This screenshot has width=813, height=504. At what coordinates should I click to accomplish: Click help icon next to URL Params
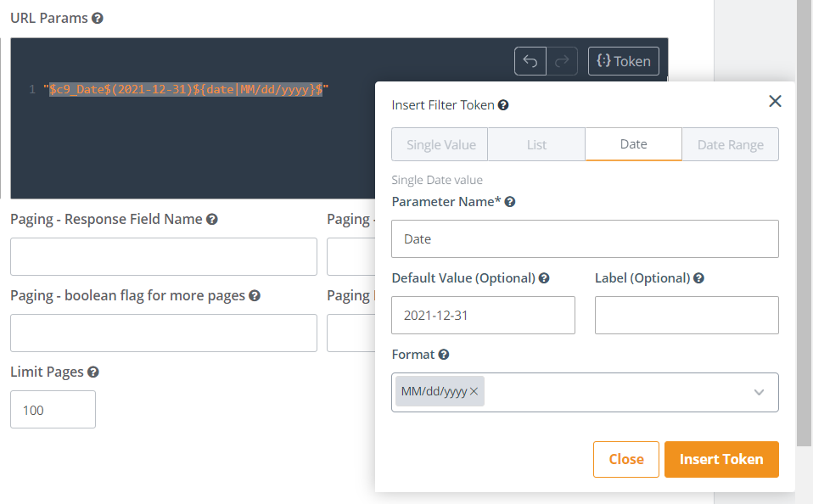[98, 18]
